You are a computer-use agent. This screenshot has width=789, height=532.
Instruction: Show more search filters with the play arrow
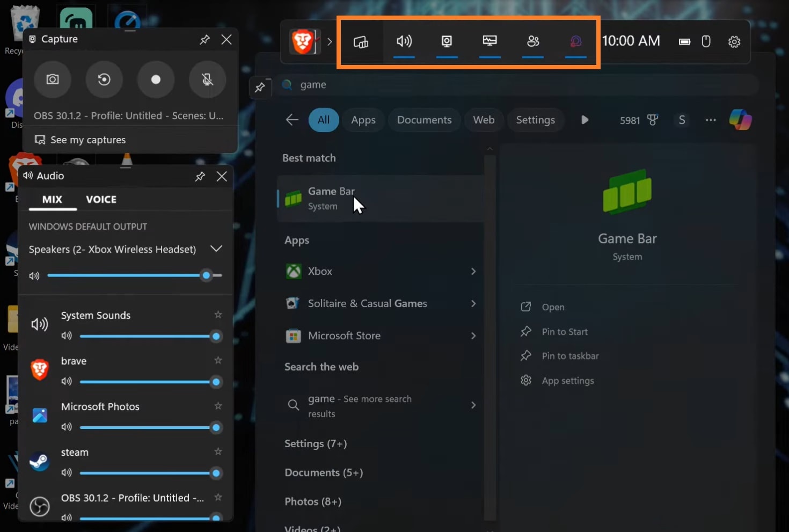coord(585,120)
